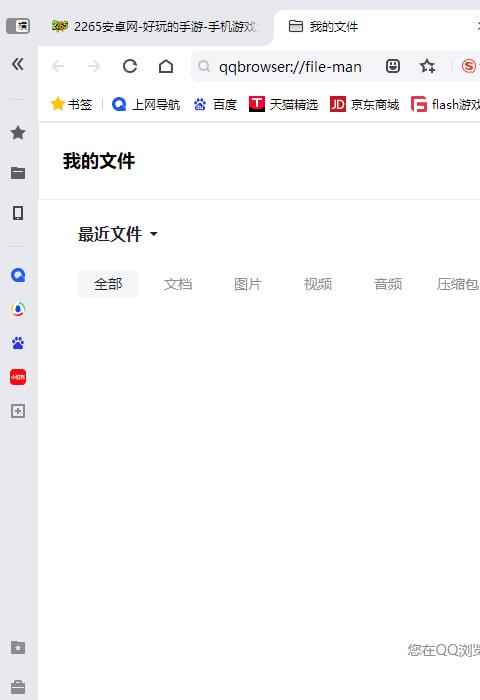Open the 百度 bookmark

(215, 104)
